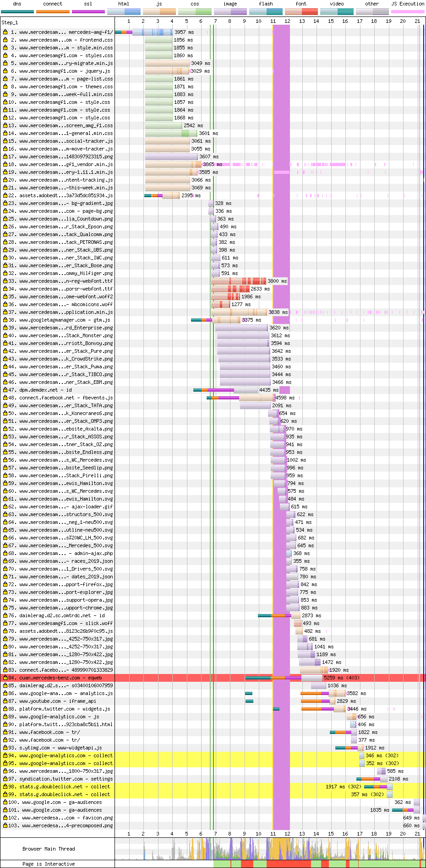Click the '2873 ms' omtrdc timing value
426x868 pixels.
click(x=311, y=615)
